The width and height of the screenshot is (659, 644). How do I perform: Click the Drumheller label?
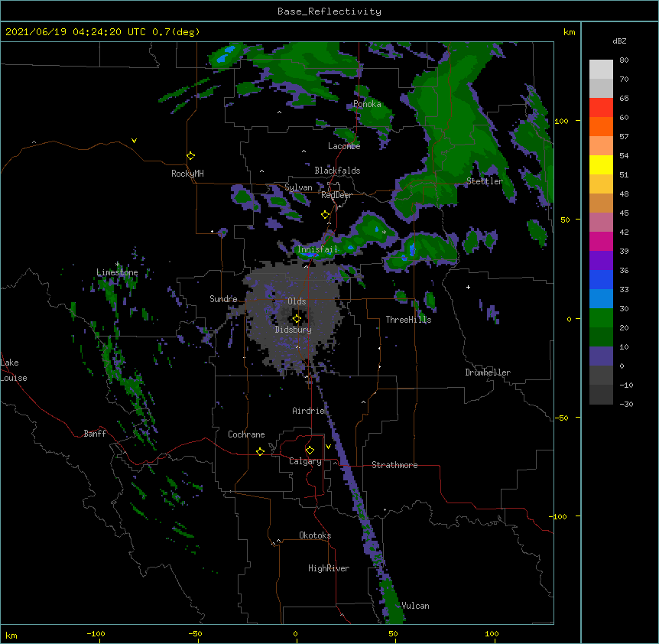(x=488, y=372)
